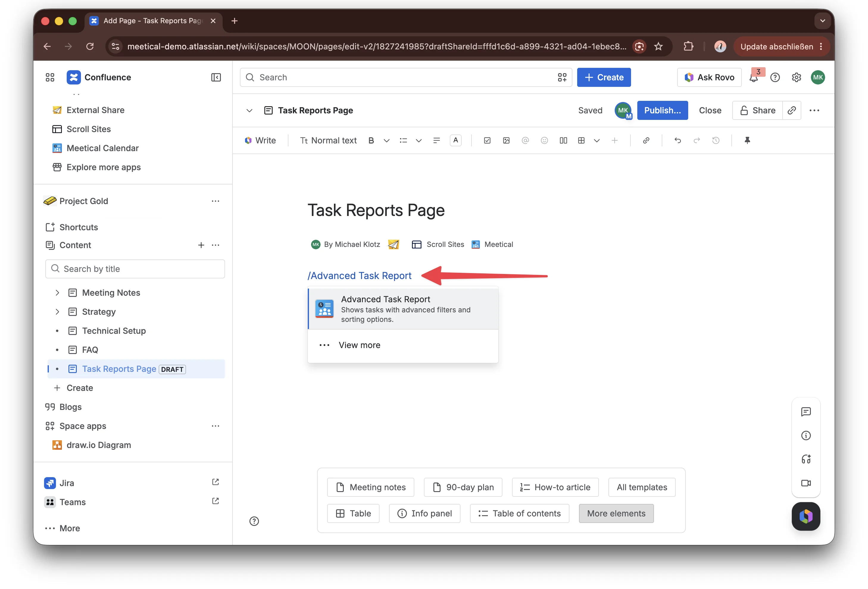Open the settings gear
The height and width of the screenshot is (589, 868).
(x=796, y=77)
